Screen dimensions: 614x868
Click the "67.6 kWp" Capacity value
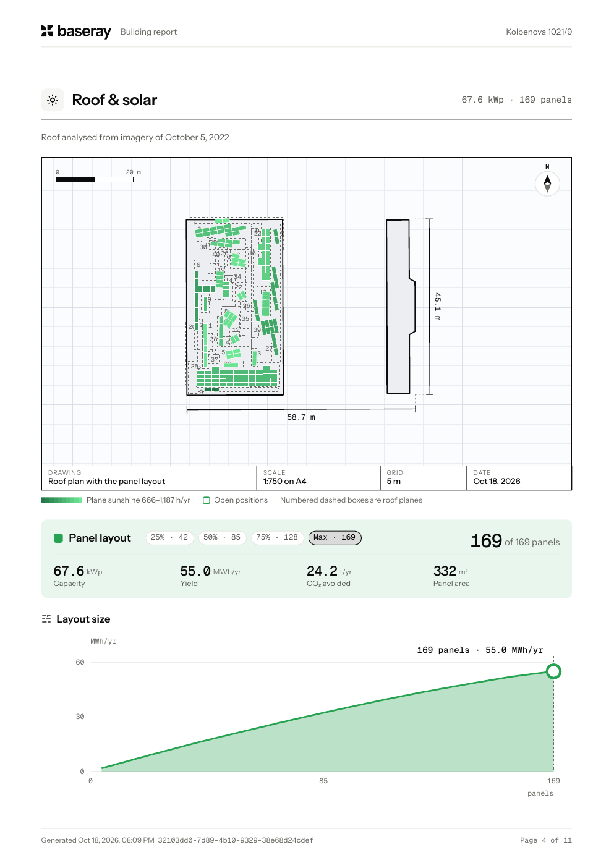pos(78,571)
